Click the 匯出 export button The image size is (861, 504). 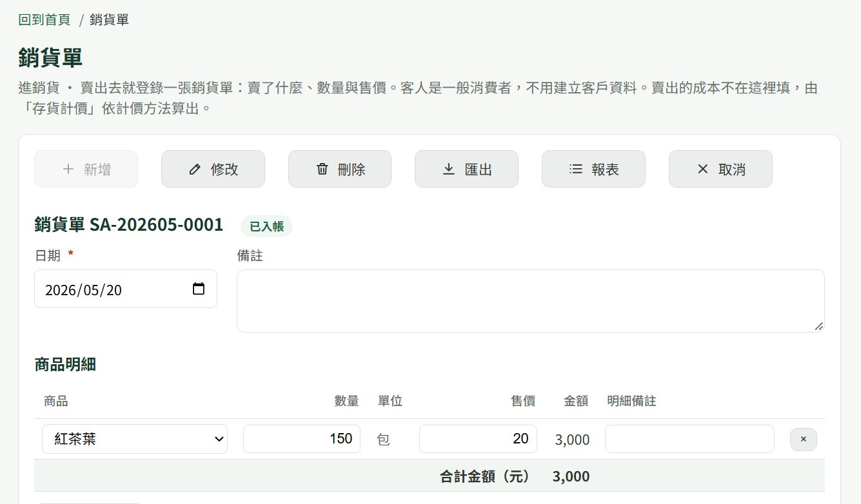[466, 169]
